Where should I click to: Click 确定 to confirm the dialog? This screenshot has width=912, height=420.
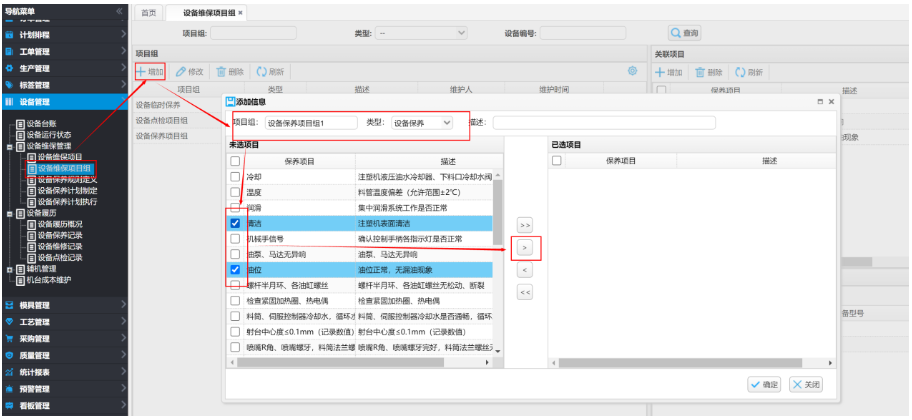tap(764, 385)
